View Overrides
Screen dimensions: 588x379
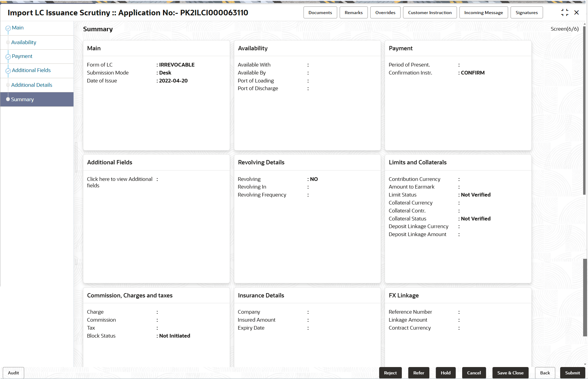pyautogui.click(x=385, y=13)
